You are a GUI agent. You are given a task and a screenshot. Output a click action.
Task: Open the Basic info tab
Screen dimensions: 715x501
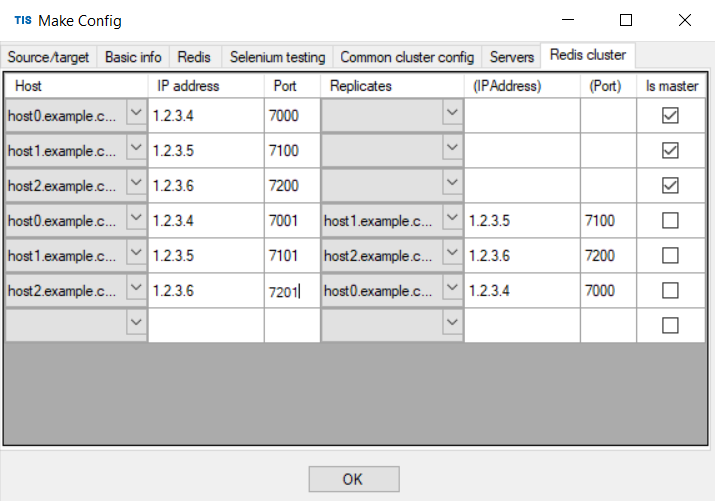pos(133,57)
